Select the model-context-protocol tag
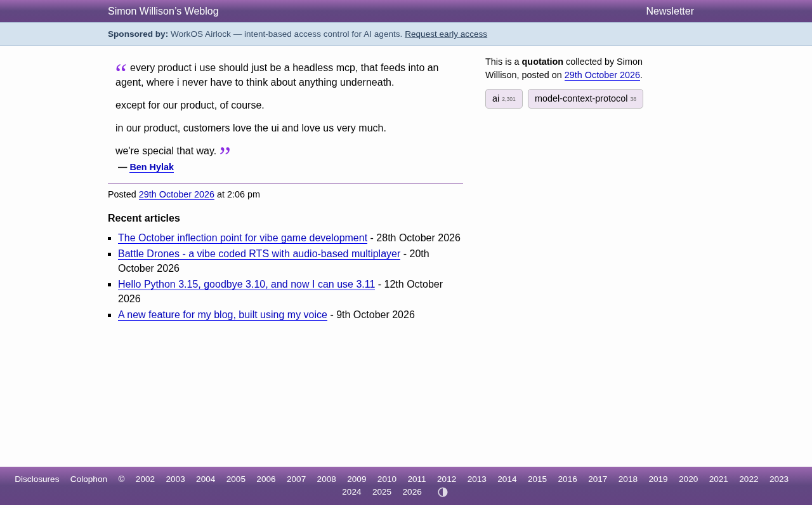Viewport: 812px width, 508px height. (586, 98)
